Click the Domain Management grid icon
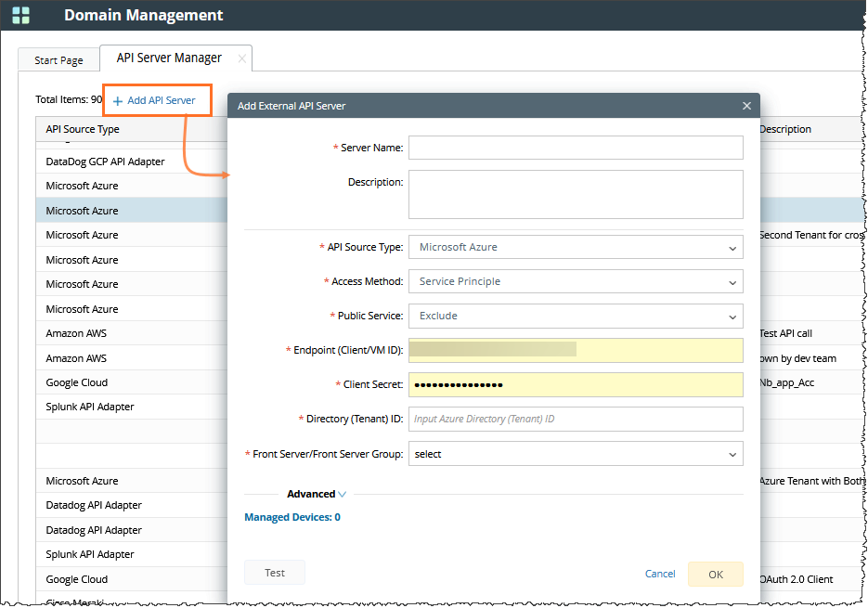The width and height of the screenshot is (868, 608). (x=20, y=16)
